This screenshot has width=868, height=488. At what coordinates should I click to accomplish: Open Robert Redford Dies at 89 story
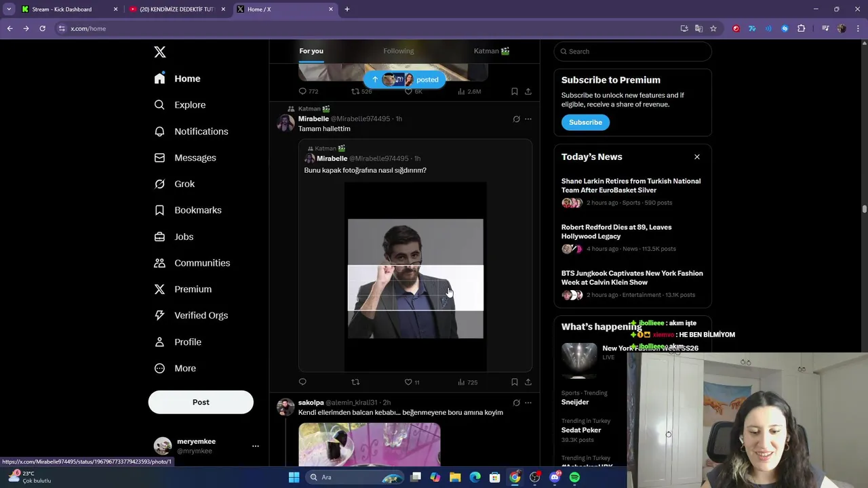pos(633,238)
